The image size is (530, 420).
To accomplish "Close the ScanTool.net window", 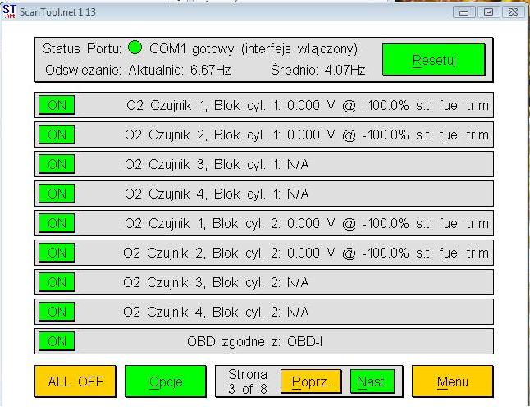I will coord(512,12).
